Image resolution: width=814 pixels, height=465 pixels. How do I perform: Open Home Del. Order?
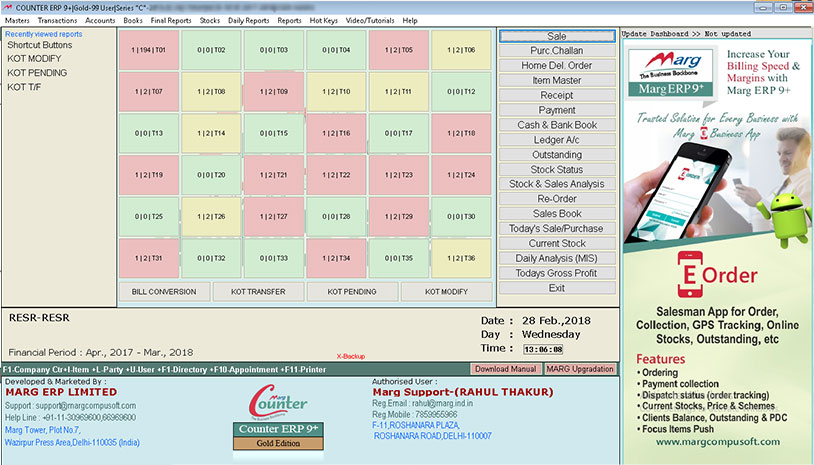click(557, 65)
